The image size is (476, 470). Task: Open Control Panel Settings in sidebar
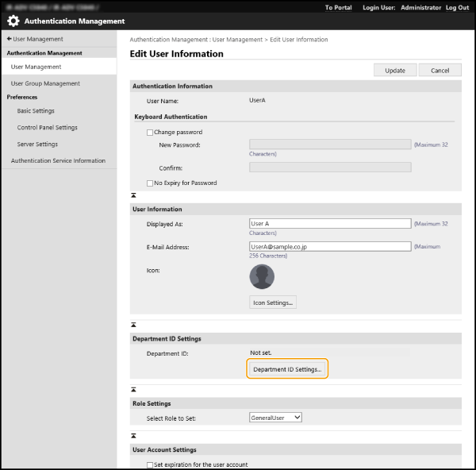[47, 128]
